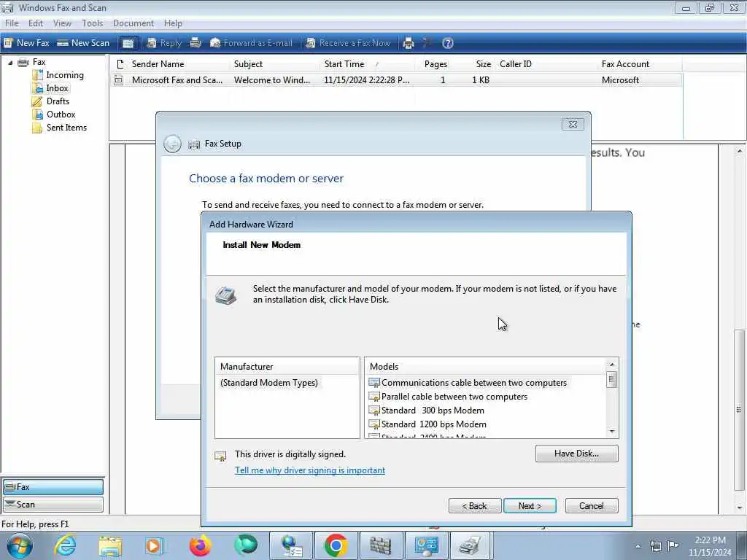Viewport: 747px width, 560px height.
Task: Open the firewall brick wall taskbar icon
Action: click(x=380, y=545)
